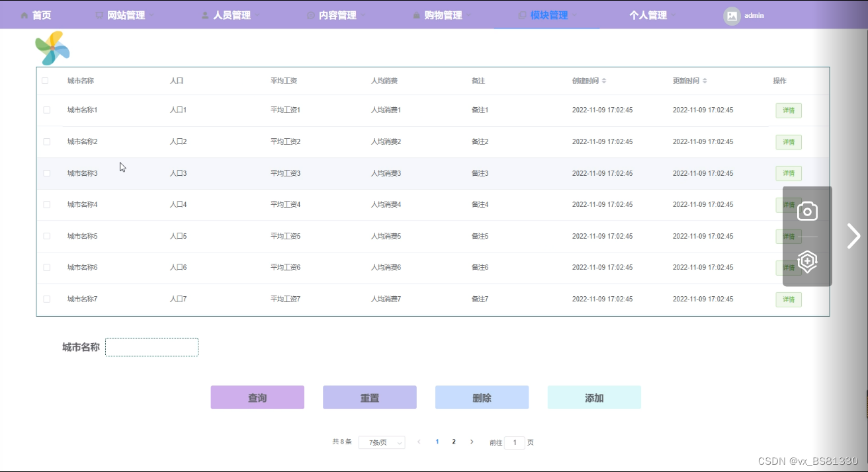
Task: Check the row for 城市名称3
Action: pos(46,173)
